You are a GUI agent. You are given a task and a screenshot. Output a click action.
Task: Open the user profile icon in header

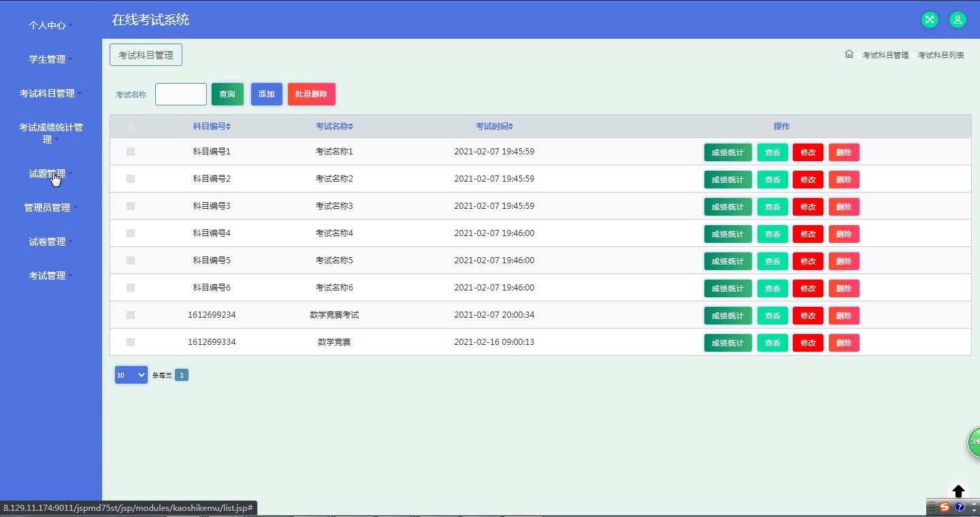(x=958, y=20)
